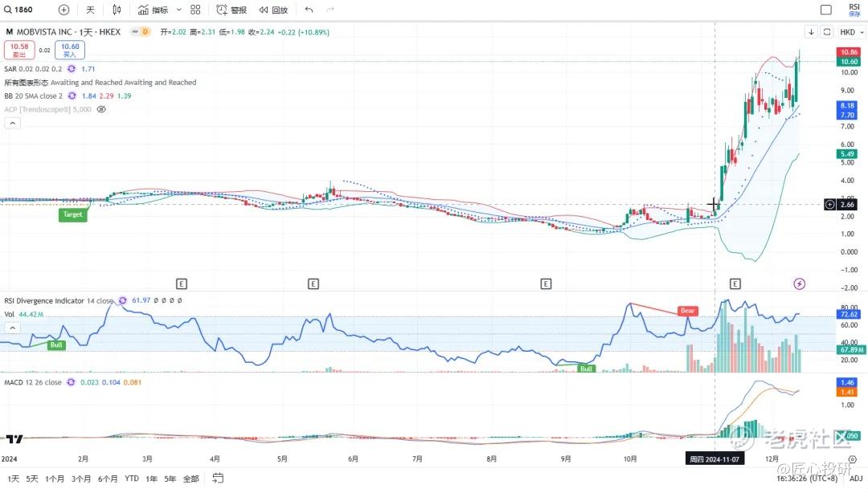
Task: Click the add symbol plus icon
Action: point(63,10)
